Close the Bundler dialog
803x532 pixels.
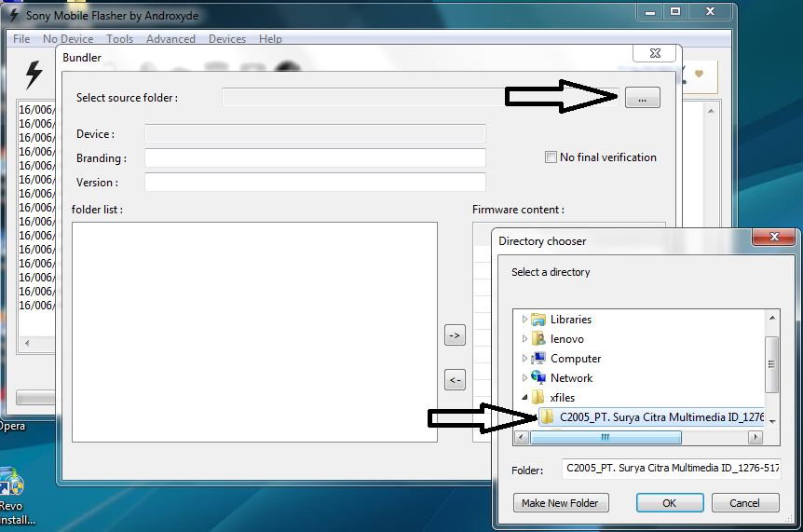(655, 53)
